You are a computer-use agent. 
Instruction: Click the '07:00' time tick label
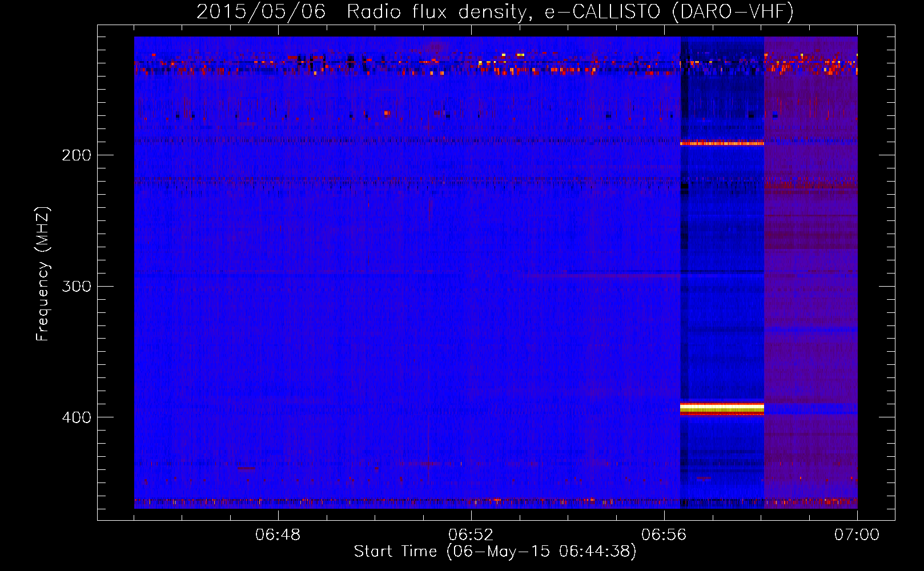pos(857,534)
